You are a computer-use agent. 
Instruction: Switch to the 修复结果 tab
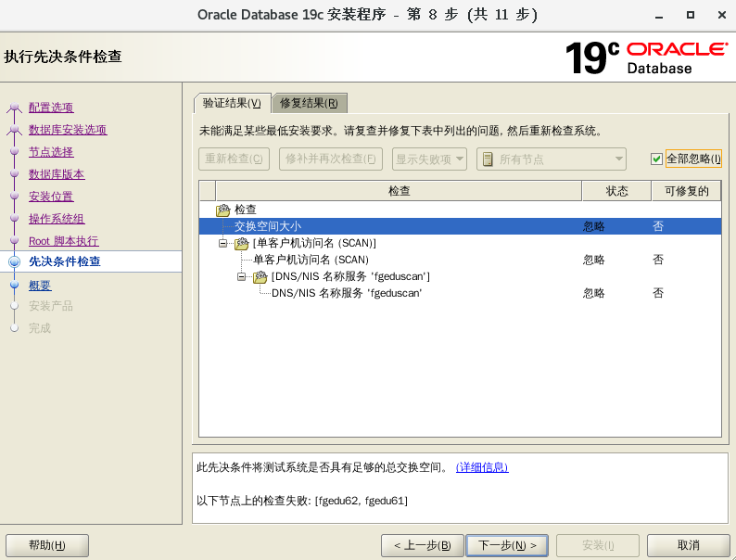[x=309, y=103]
